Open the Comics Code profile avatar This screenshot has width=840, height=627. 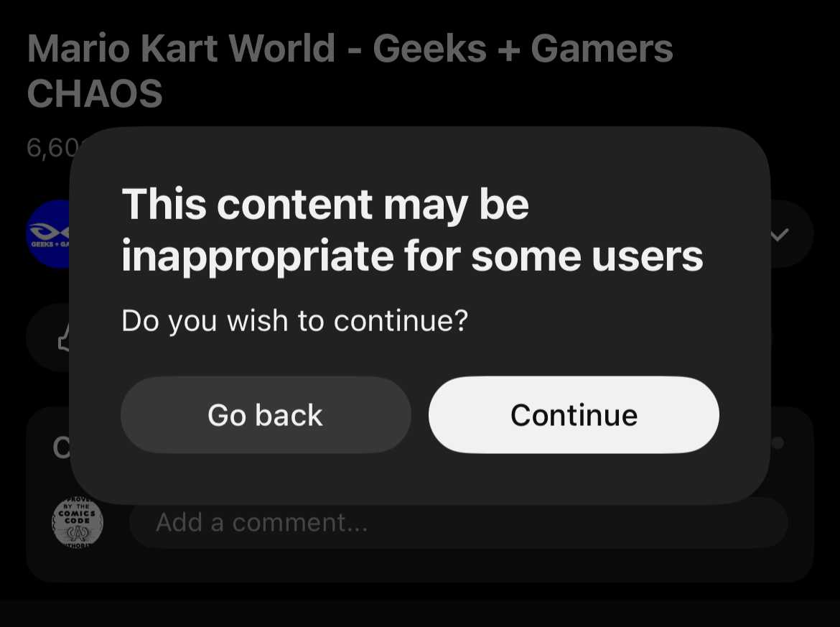[78, 521]
